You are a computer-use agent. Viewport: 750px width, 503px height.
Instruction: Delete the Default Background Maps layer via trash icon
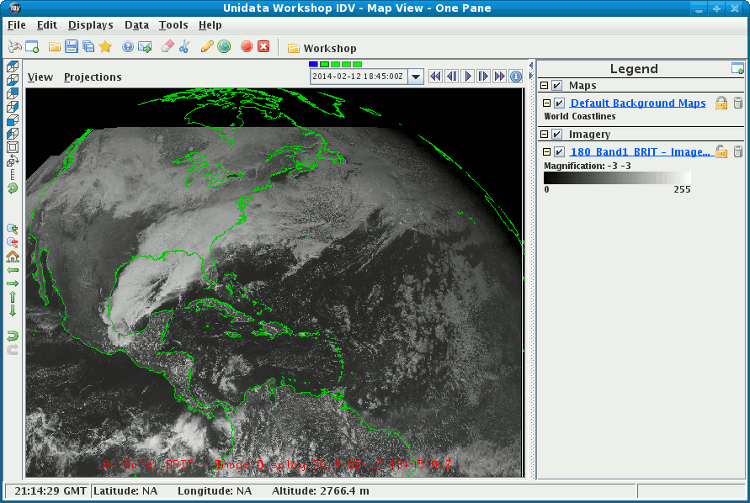738,103
